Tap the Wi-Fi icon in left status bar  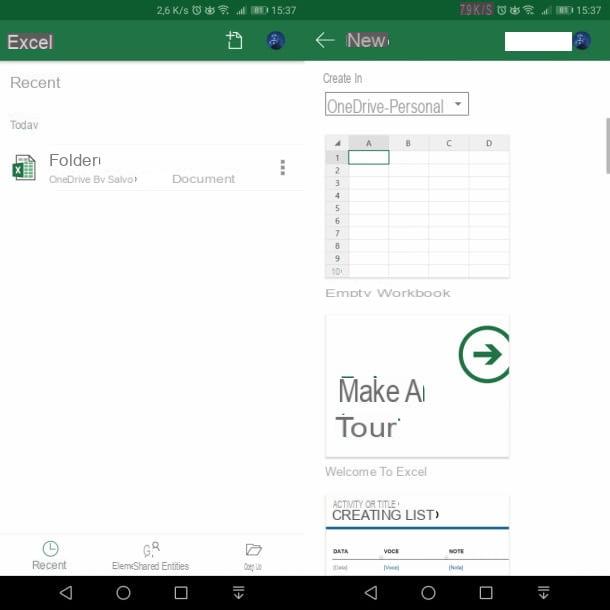pyautogui.click(x=223, y=10)
